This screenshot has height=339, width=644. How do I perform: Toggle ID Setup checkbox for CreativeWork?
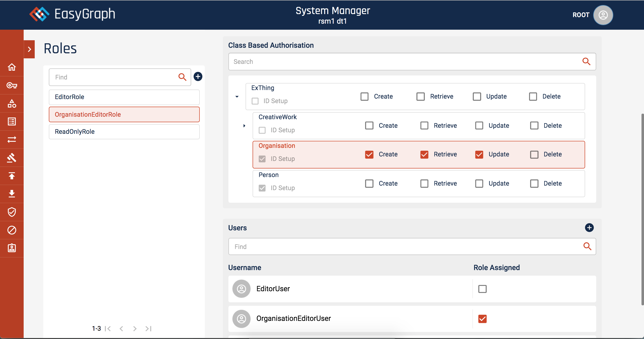[262, 130]
